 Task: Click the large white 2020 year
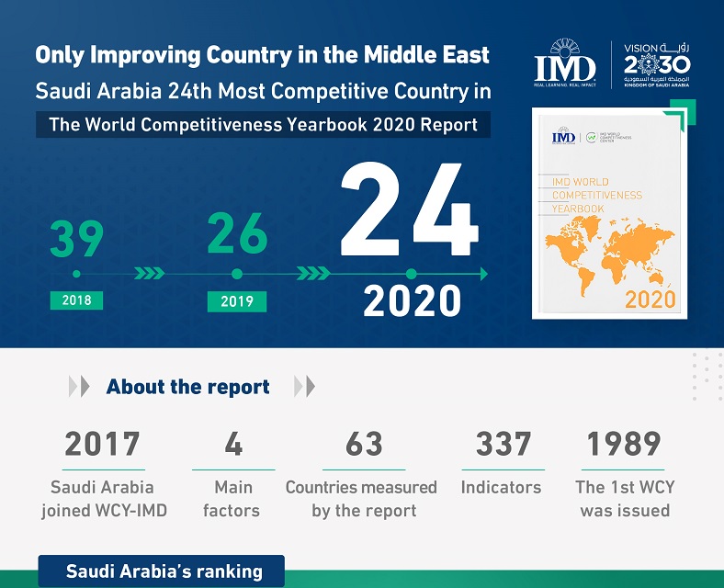pos(412,301)
